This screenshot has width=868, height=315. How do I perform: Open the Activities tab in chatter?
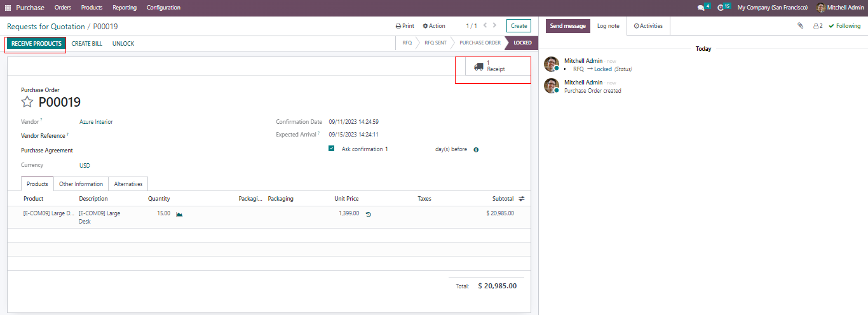coord(648,26)
